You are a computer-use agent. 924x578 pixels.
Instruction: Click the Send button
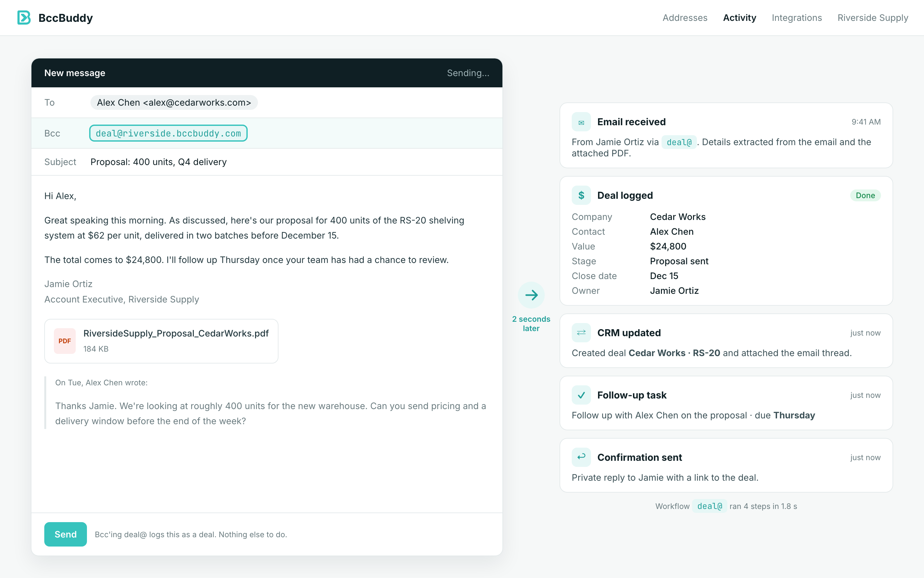[x=66, y=534]
